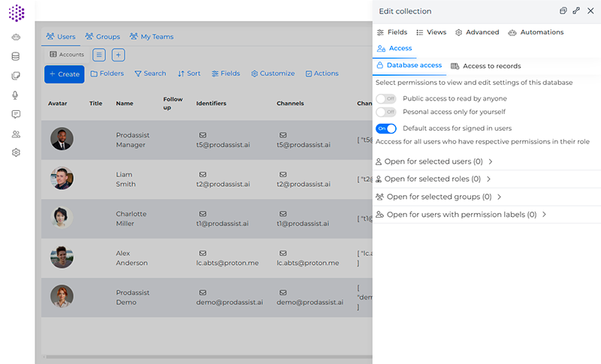This screenshot has height=364, width=601.
Task: Click Liam Smith's avatar thumbnail
Action: 62,179
